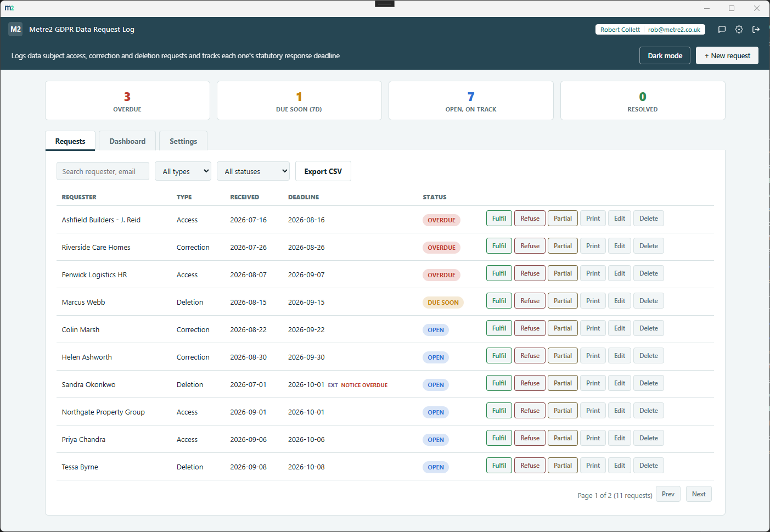The image size is (770, 532).
Task: Fulfil the Ashfield Builders request
Action: [499, 219]
